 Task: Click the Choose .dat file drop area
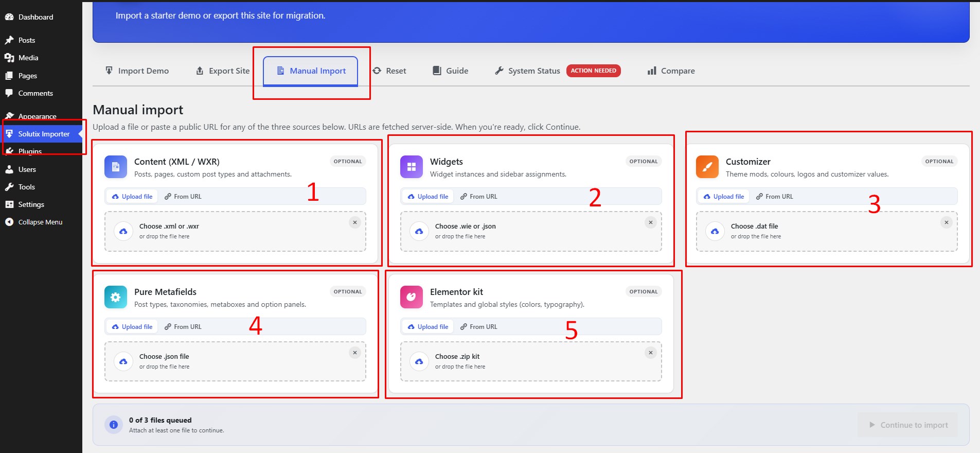[827, 231]
